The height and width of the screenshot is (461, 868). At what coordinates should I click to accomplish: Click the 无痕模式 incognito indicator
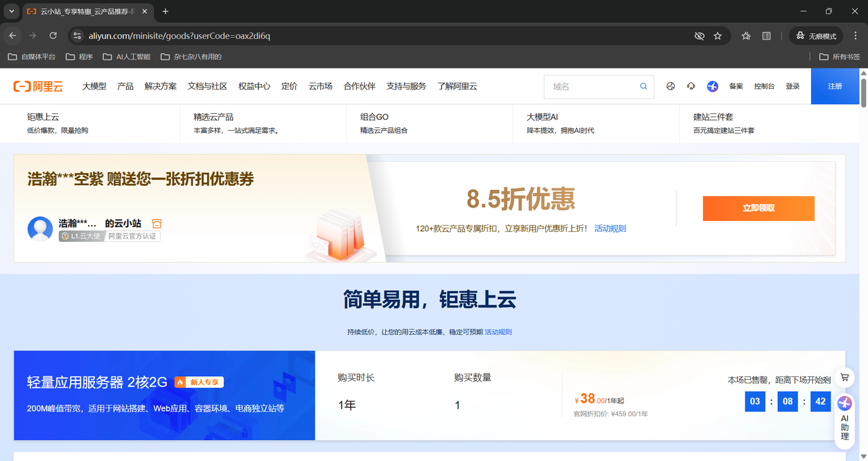click(x=816, y=35)
